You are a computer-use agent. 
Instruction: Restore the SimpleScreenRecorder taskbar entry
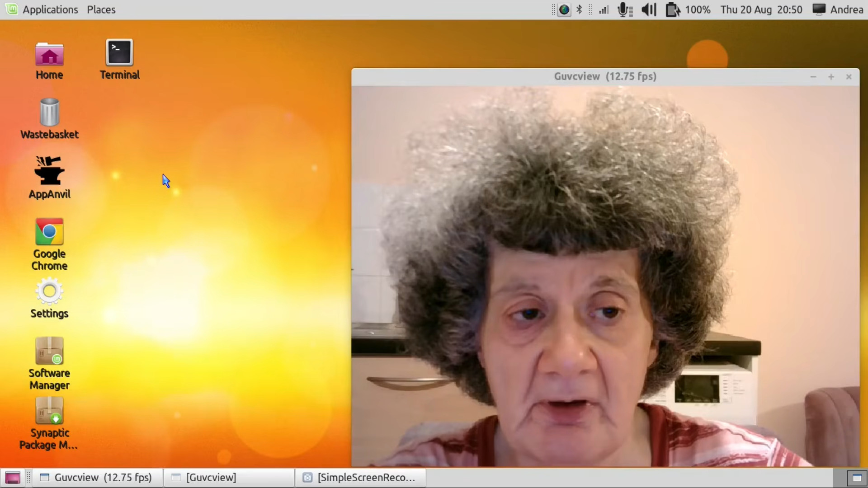coord(361,478)
